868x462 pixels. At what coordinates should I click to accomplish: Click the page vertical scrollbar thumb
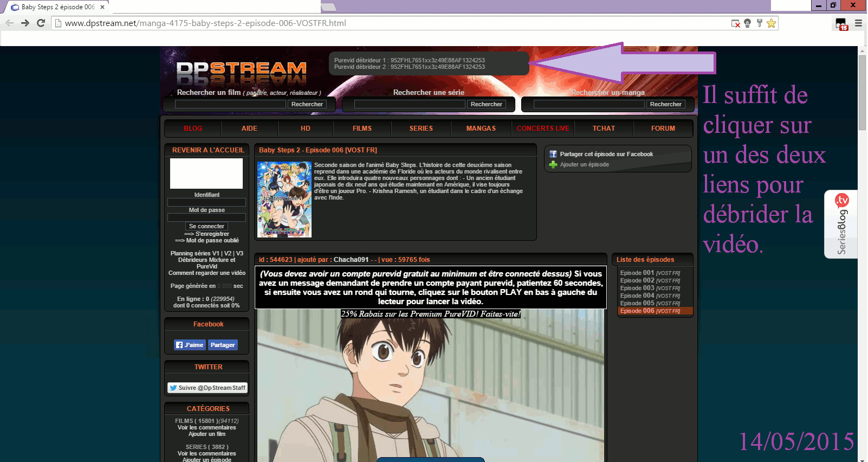coord(862,92)
